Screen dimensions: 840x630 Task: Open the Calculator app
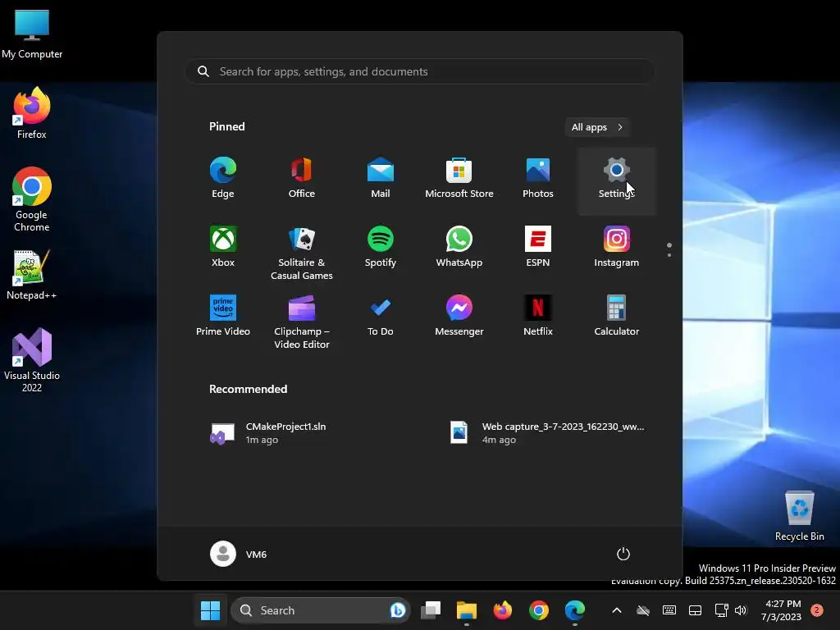click(x=617, y=316)
